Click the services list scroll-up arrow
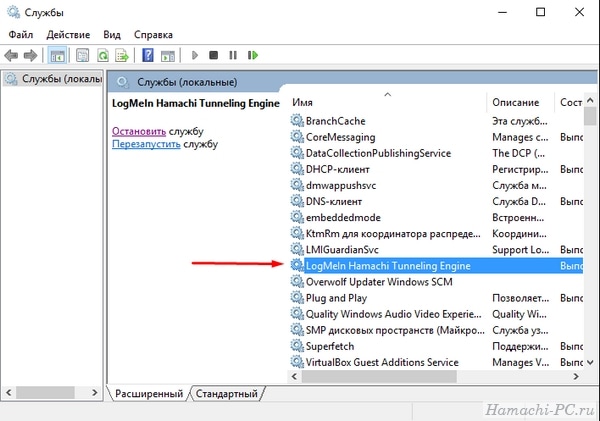Screen dimensions: 600x421 [x=590, y=100]
